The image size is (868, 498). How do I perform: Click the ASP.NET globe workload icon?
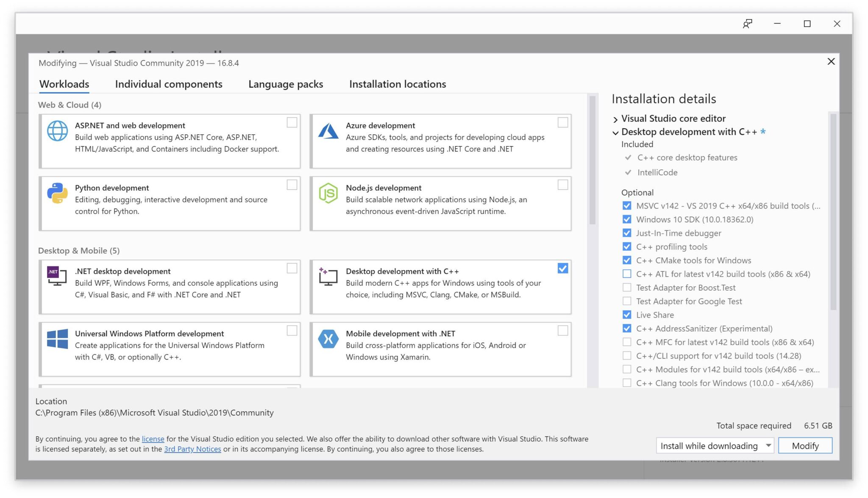(57, 131)
